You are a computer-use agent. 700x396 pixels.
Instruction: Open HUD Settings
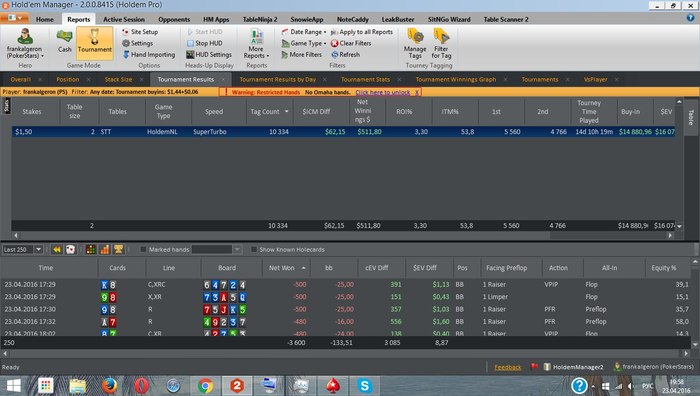click(x=208, y=54)
